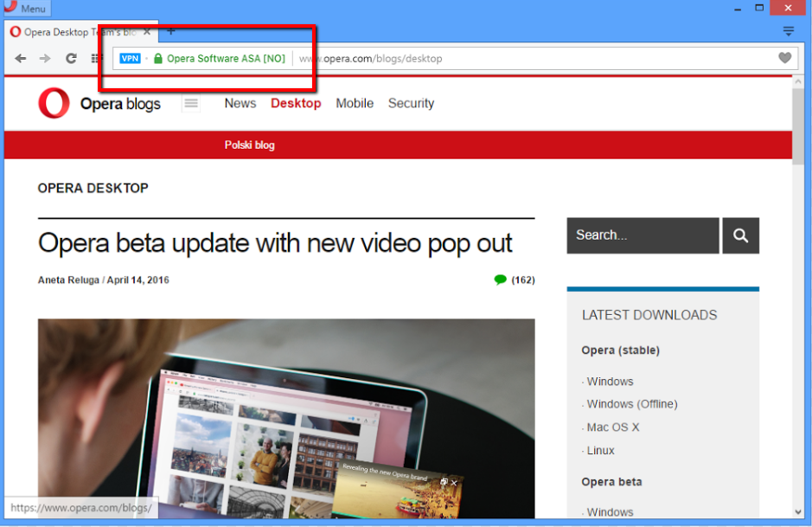This screenshot has height=527, width=812.
Task: Expand the hamburger menu beside Opera blogs
Action: [x=191, y=103]
